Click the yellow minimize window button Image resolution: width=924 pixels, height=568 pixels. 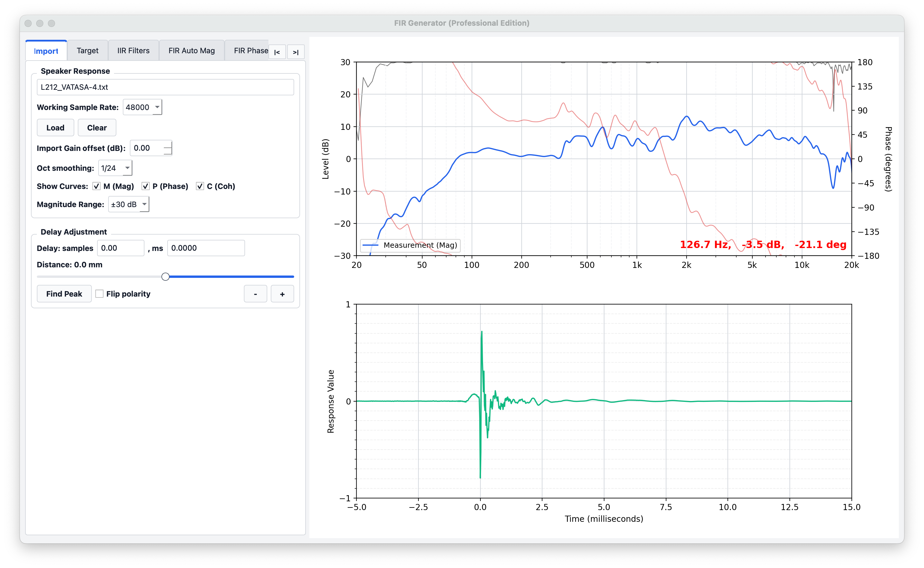(40, 23)
